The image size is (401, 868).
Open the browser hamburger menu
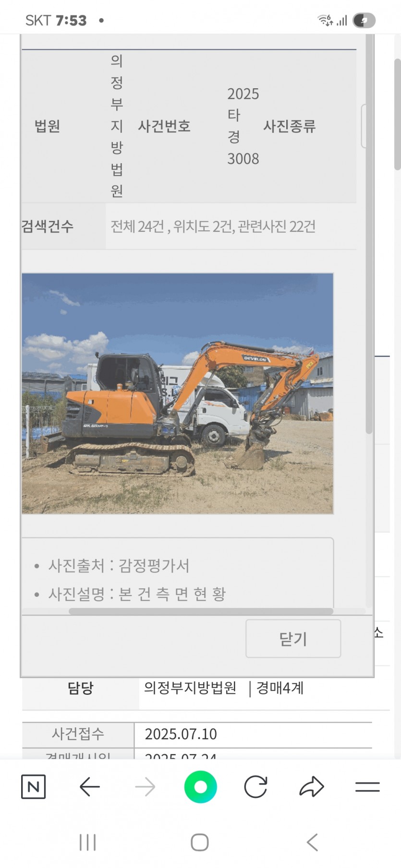coord(367,786)
